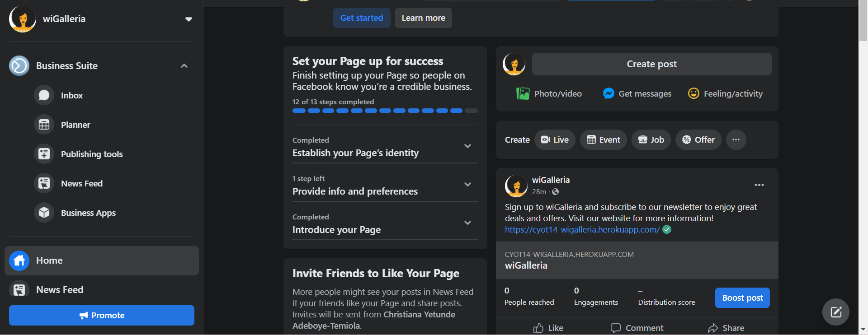Click the Invite Friends to Like Your Page heading

(376, 273)
